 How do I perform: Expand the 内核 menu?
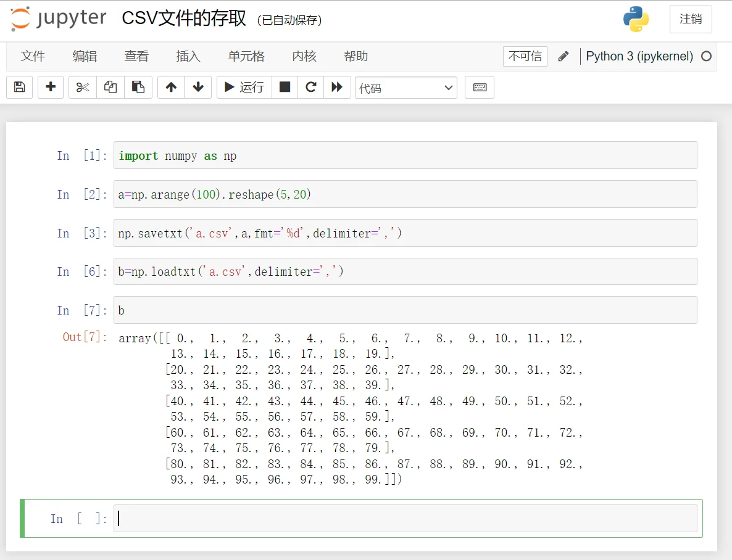click(304, 56)
